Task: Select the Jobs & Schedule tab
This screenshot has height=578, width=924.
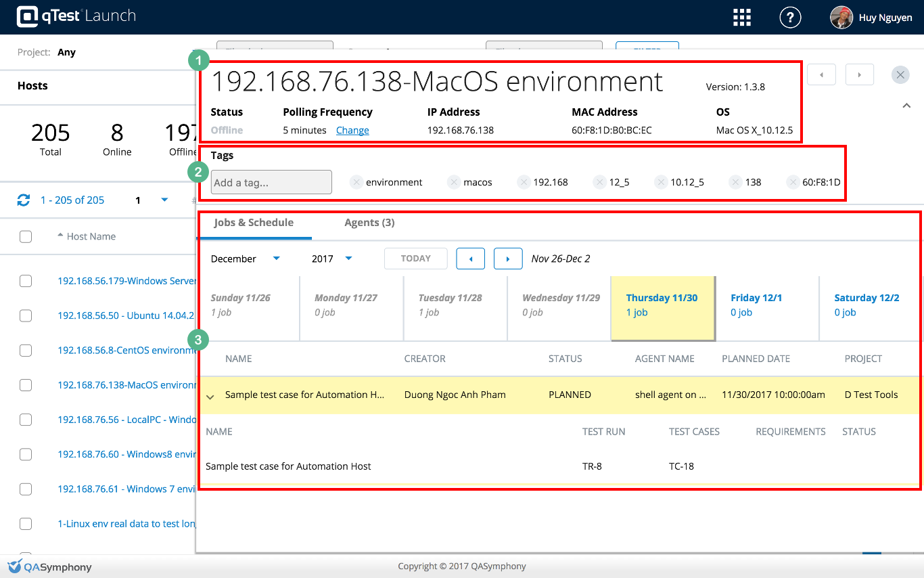Action: 254,223
